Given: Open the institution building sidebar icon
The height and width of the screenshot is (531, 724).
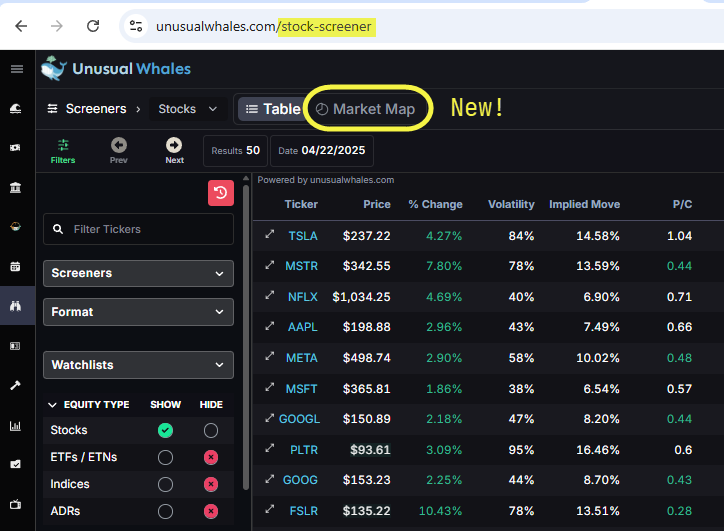Looking at the screenshot, I should pyautogui.click(x=15, y=187).
